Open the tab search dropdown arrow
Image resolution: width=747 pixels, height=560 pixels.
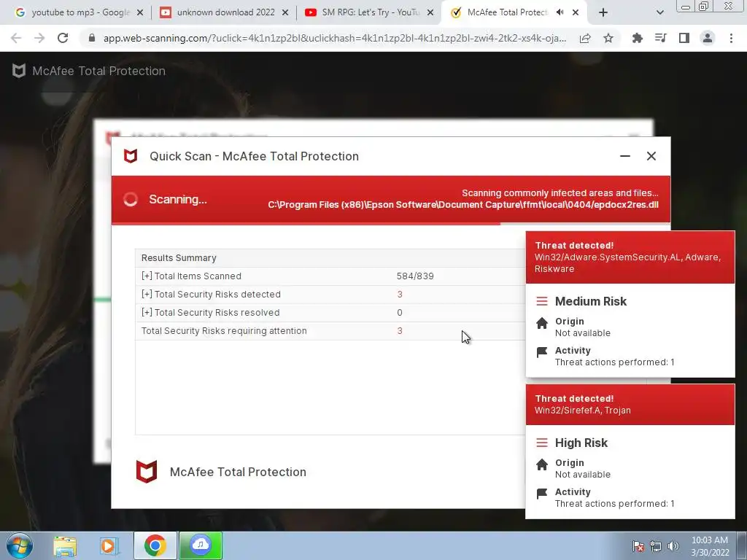659,12
